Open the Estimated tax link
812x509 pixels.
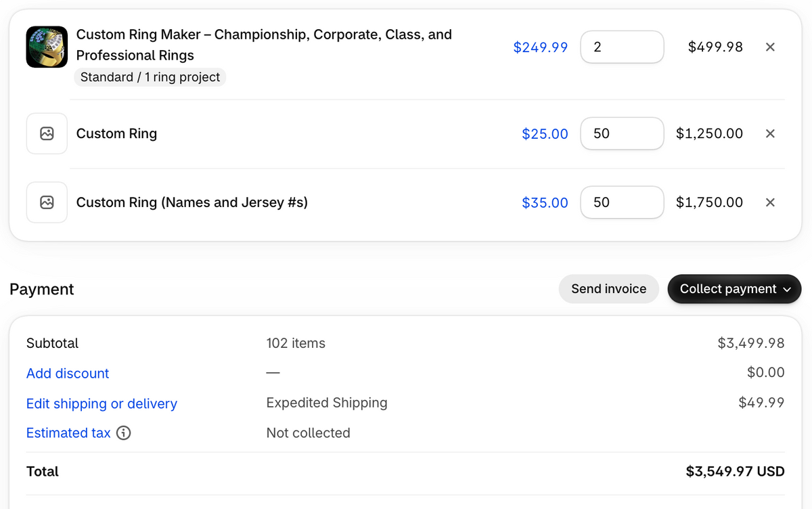[68, 433]
